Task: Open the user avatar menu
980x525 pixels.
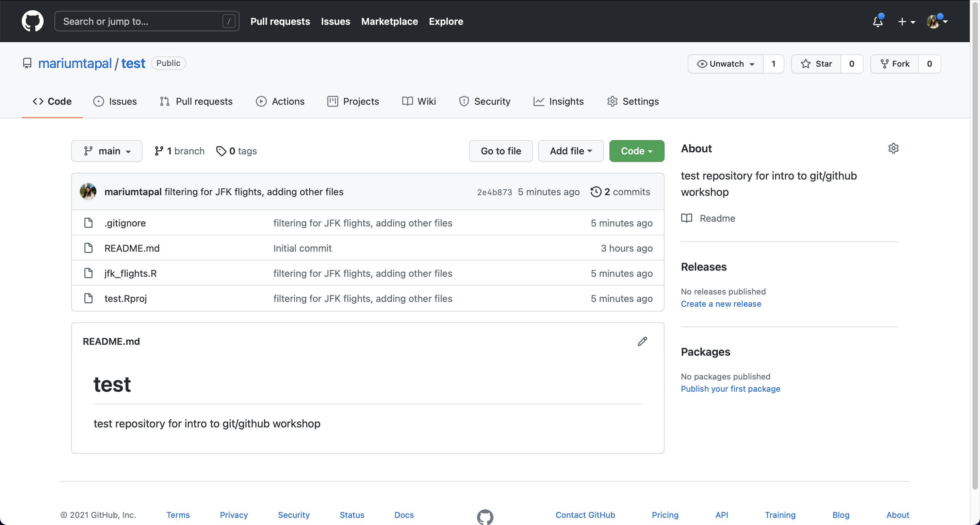Action: coord(937,21)
